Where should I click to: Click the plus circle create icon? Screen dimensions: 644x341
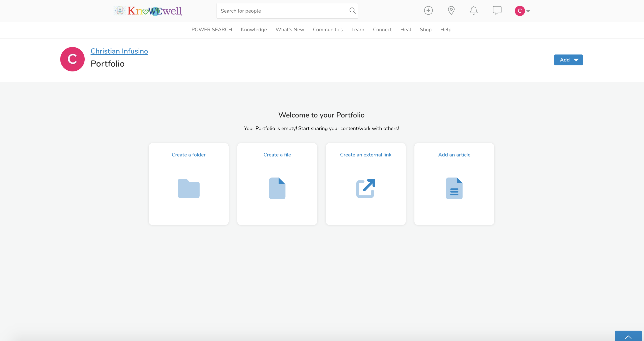[x=428, y=10]
